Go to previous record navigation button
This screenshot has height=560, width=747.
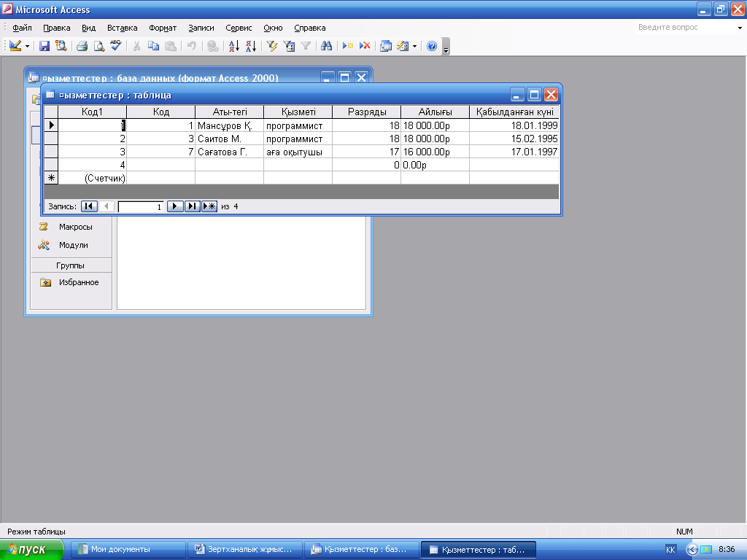point(107,206)
